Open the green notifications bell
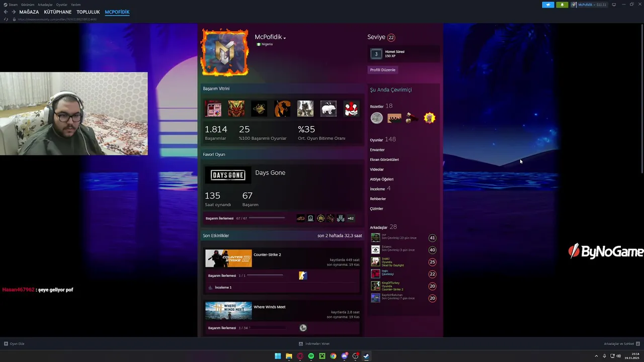The height and width of the screenshot is (362, 644). pos(562,5)
